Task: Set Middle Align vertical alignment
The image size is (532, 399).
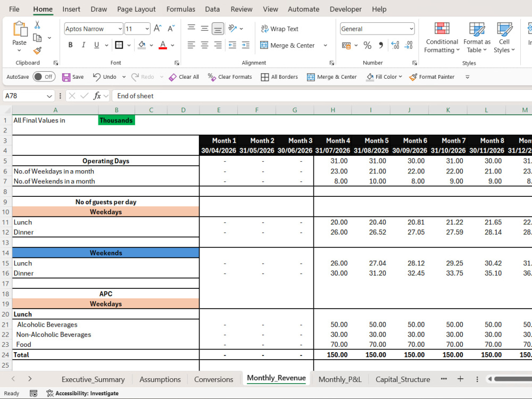Action: coord(205,29)
